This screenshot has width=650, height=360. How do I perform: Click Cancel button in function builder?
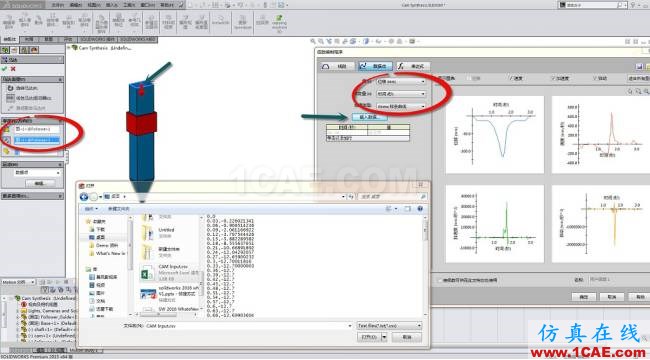pos(612,297)
